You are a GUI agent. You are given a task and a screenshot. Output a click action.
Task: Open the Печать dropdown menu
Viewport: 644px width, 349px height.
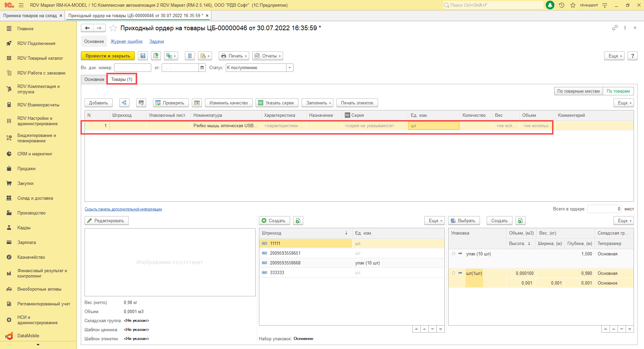(234, 56)
